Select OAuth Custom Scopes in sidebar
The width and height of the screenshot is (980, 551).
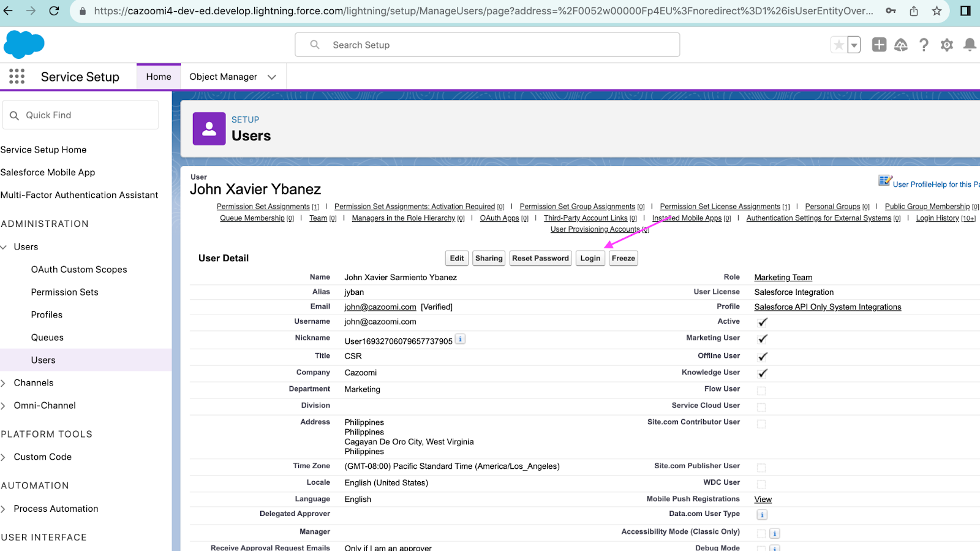pyautogui.click(x=79, y=270)
